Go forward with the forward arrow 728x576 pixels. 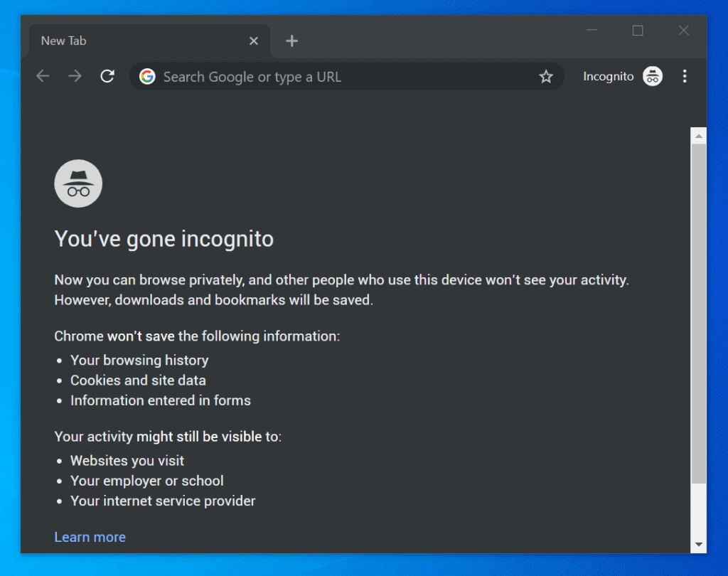tap(75, 76)
